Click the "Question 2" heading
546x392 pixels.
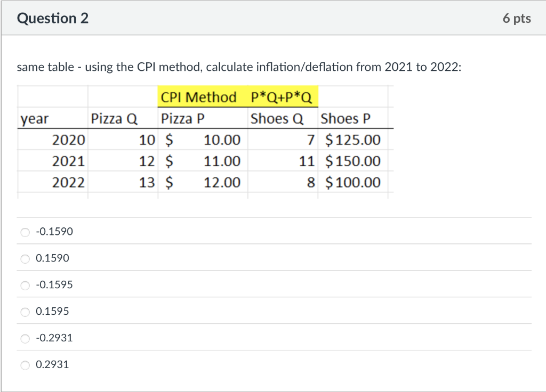pyautogui.click(x=53, y=18)
